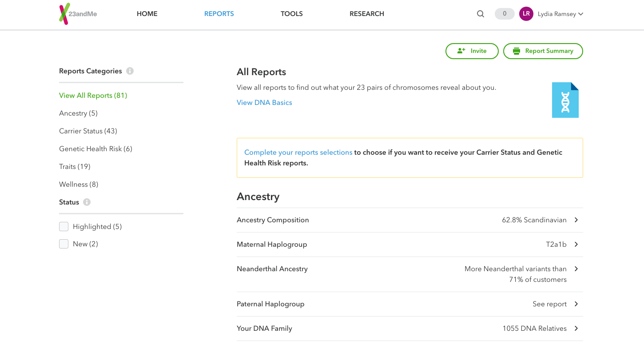
Task: Open the Paternal Haplogroup report
Action: coord(410,304)
